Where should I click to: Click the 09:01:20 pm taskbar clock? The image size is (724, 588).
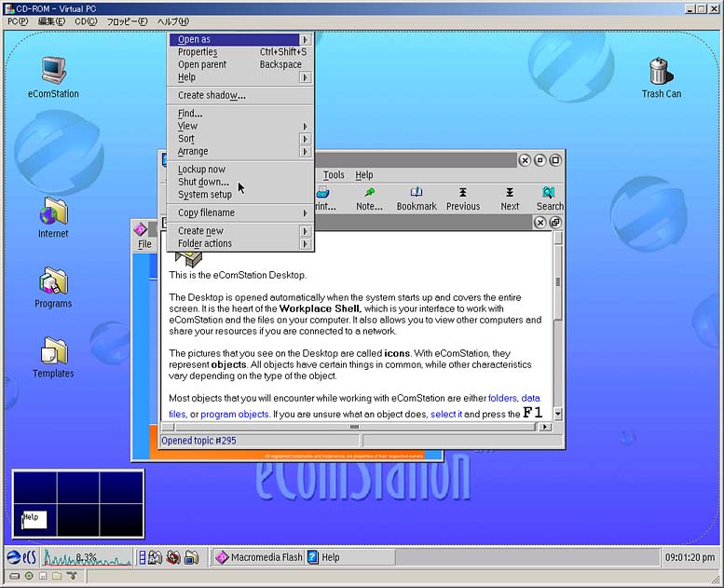[x=690, y=557]
